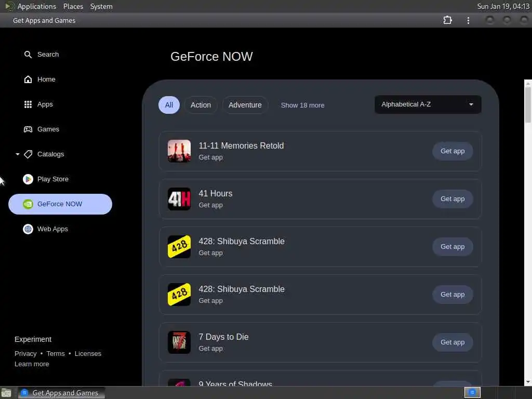The width and height of the screenshot is (532, 399).
Task: Click the GeForce NOW logo icon in sidebar
Action: (x=28, y=204)
